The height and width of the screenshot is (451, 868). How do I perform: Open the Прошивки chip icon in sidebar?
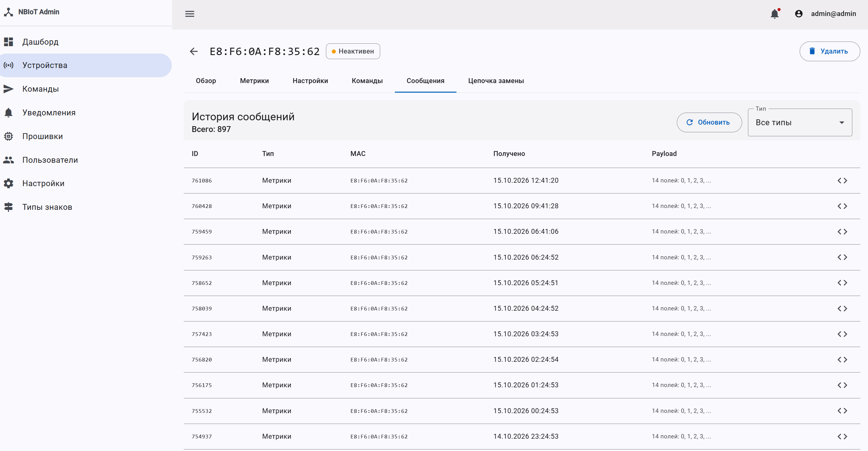(x=8, y=136)
